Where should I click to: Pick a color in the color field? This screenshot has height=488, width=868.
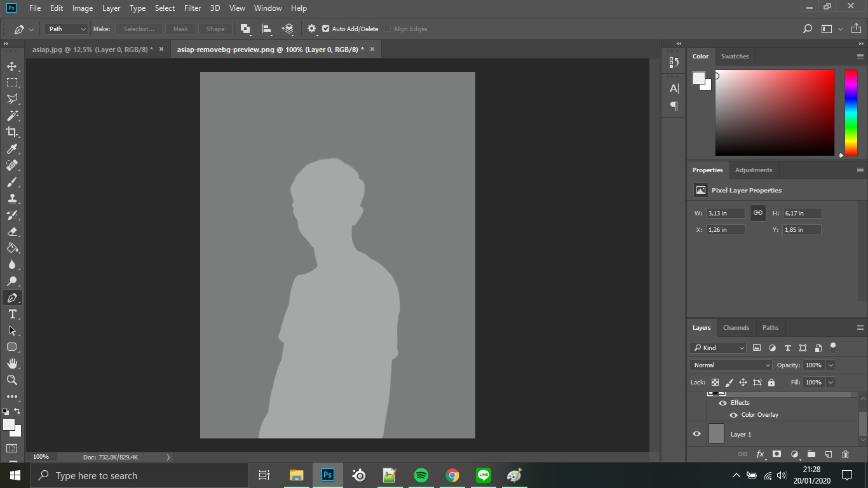pyautogui.click(x=775, y=112)
